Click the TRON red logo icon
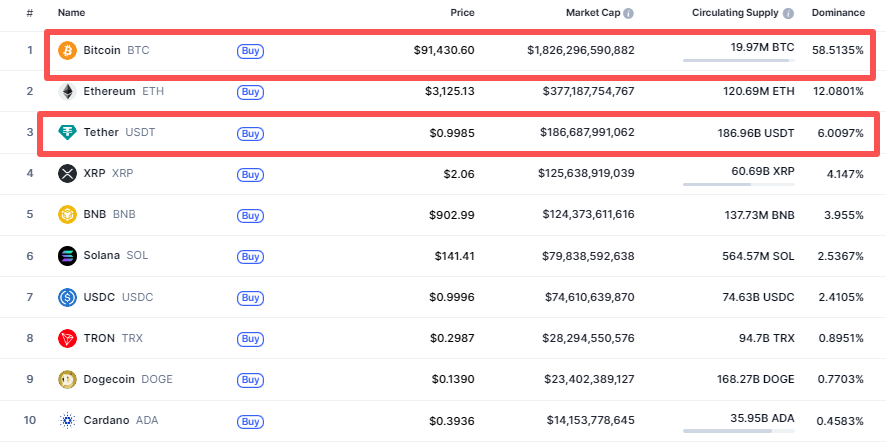The image size is (886, 444). (67, 338)
